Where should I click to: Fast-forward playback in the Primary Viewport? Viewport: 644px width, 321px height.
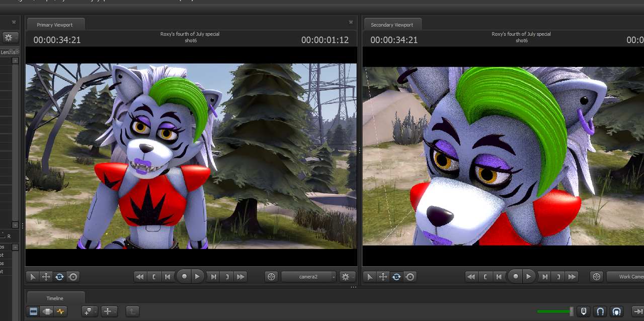click(240, 276)
